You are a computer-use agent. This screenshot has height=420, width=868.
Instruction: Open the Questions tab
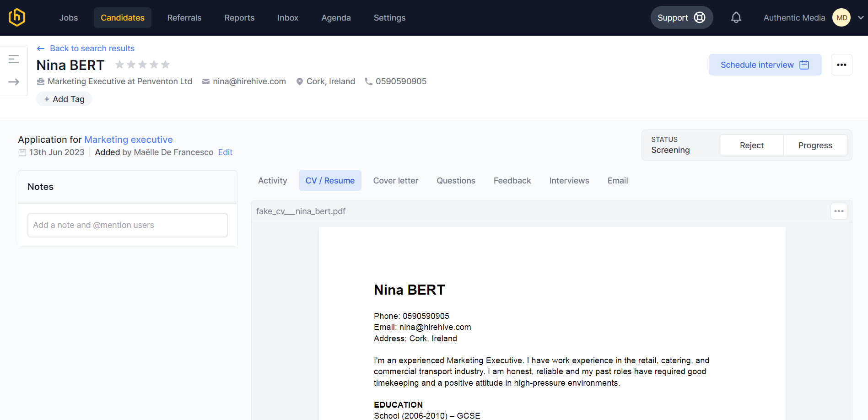tap(456, 181)
